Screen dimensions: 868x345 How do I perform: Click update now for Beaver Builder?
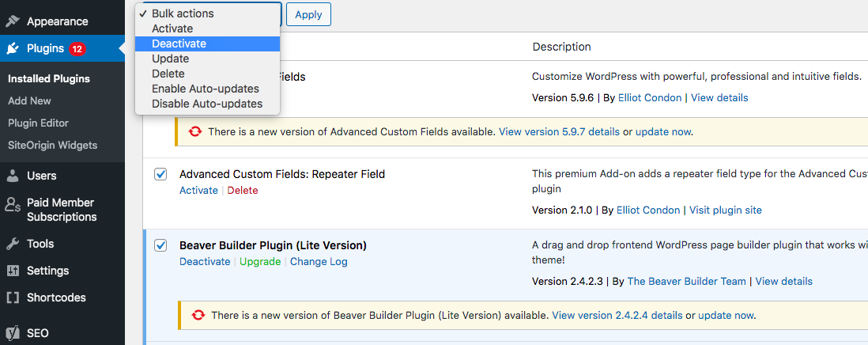click(x=726, y=316)
